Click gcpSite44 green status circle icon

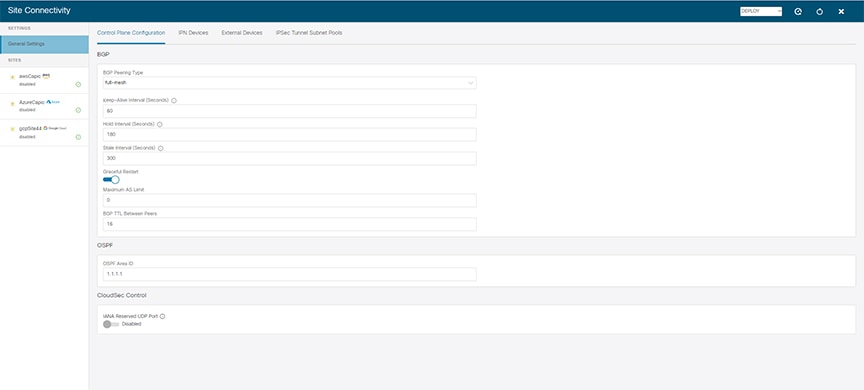click(x=78, y=137)
